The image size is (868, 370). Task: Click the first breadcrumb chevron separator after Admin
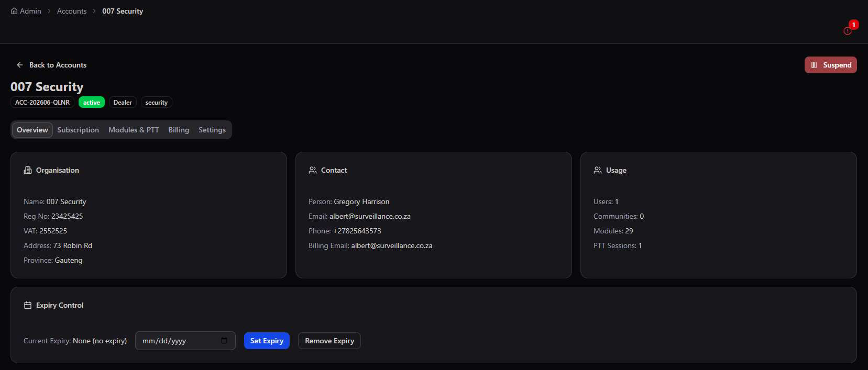(49, 11)
